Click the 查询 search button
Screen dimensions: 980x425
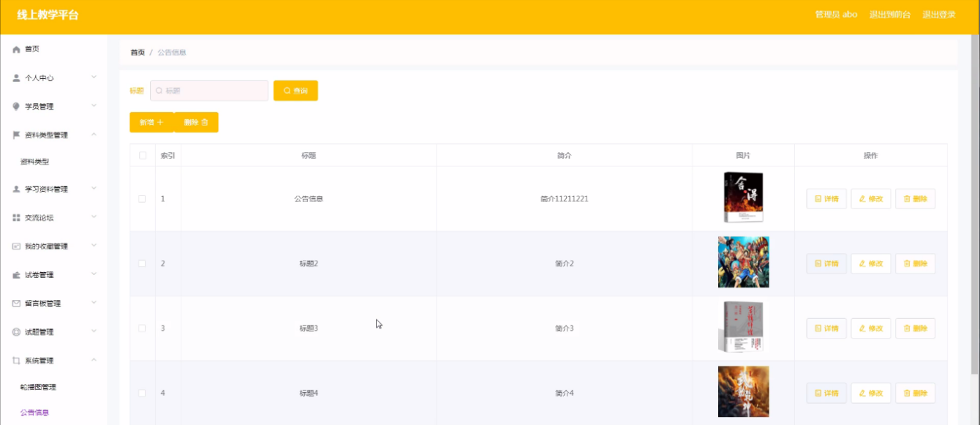[295, 91]
